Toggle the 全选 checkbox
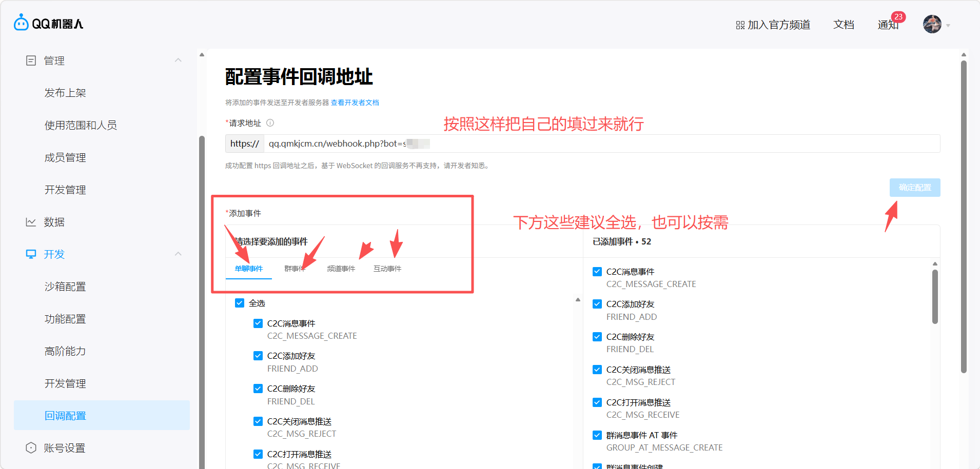 click(240, 303)
